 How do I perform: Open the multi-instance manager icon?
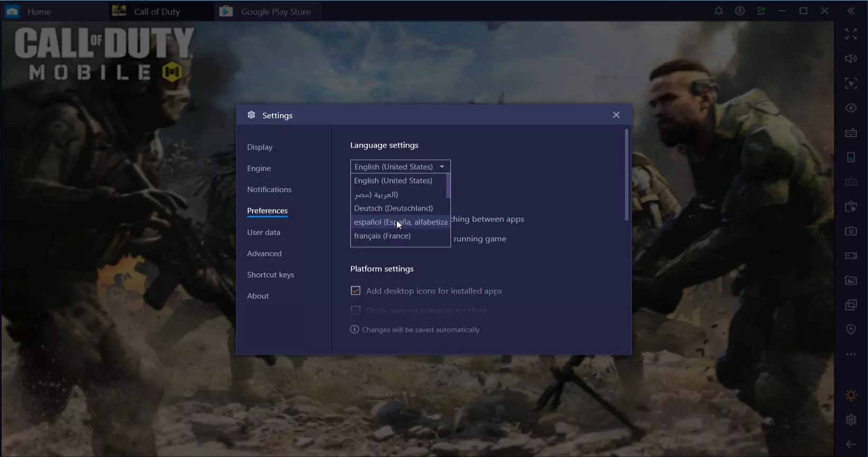point(851,305)
